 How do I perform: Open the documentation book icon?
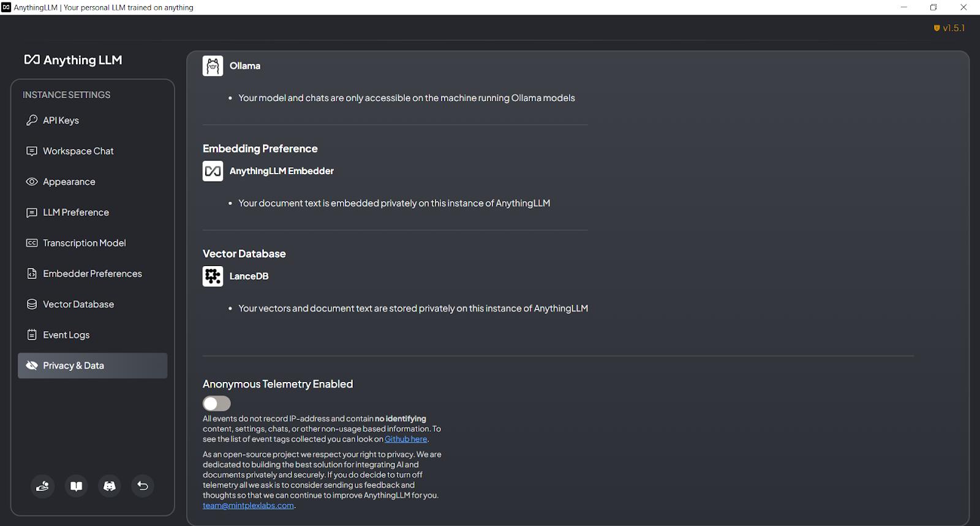tap(77, 486)
